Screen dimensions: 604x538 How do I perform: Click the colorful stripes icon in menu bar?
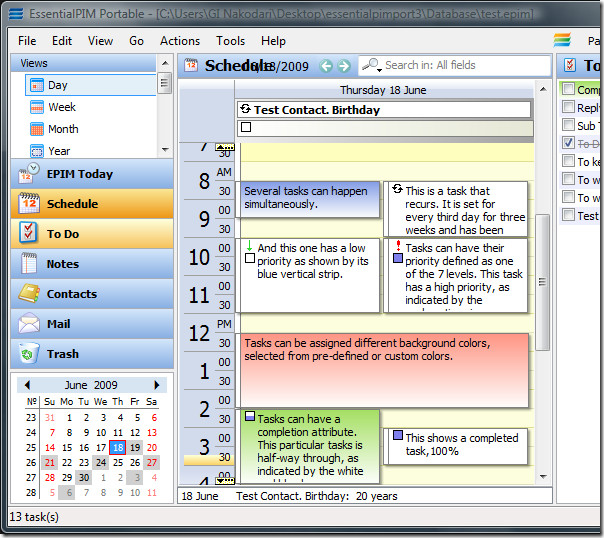click(x=562, y=40)
